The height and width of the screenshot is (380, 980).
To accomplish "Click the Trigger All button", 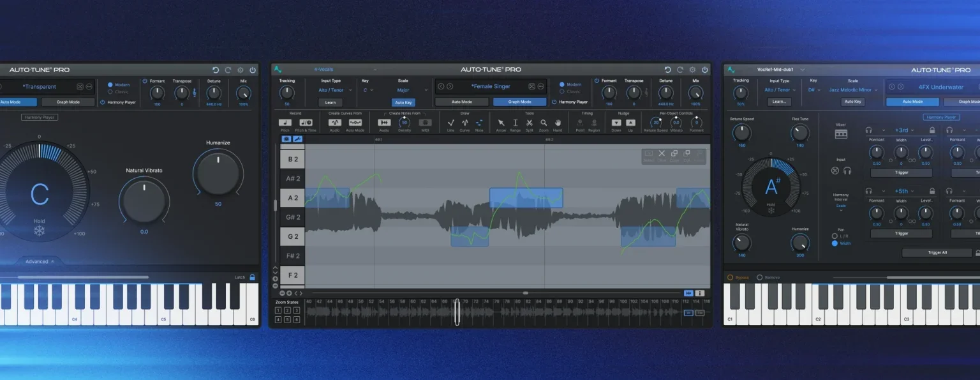I will 937,253.
